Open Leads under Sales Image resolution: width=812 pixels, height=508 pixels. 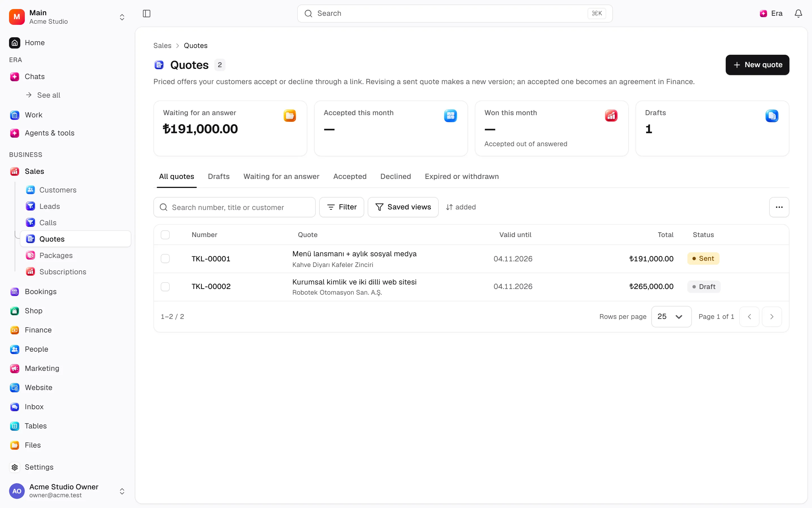pos(50,206)
